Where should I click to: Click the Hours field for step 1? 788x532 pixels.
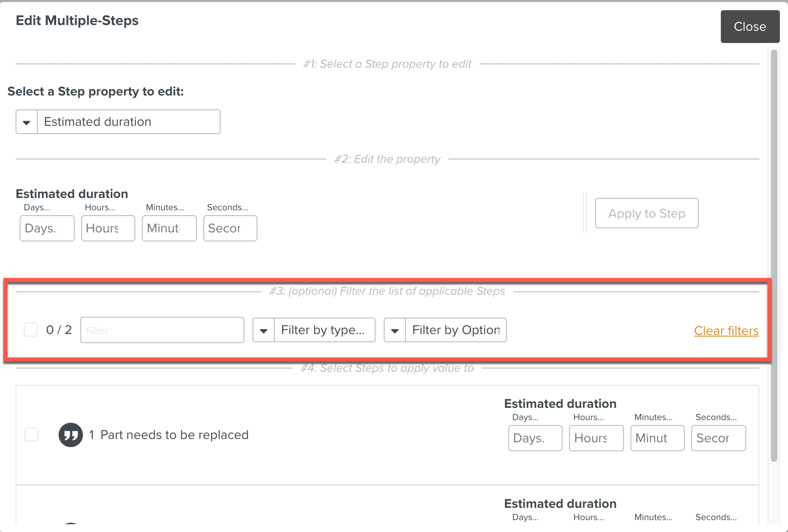(596, 438)
